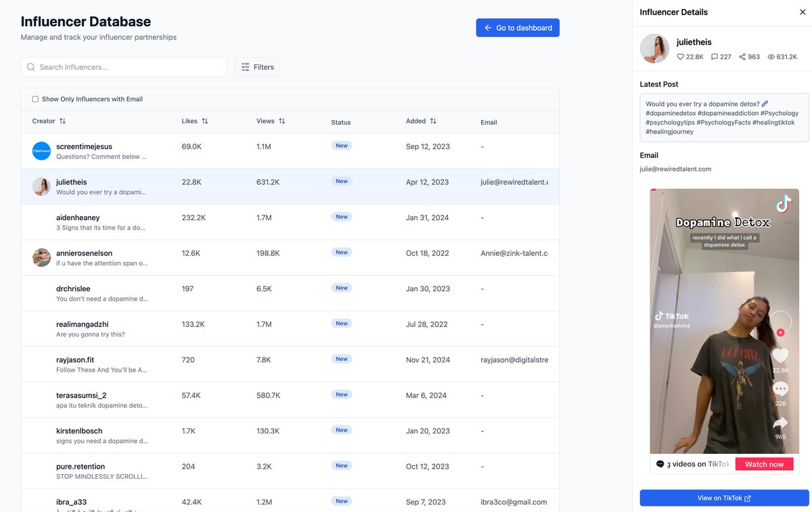The height and width of the screenshot is (512, 812).
Task: Click Watch now in TikTok embed
Action: click(x=764, y=464)
